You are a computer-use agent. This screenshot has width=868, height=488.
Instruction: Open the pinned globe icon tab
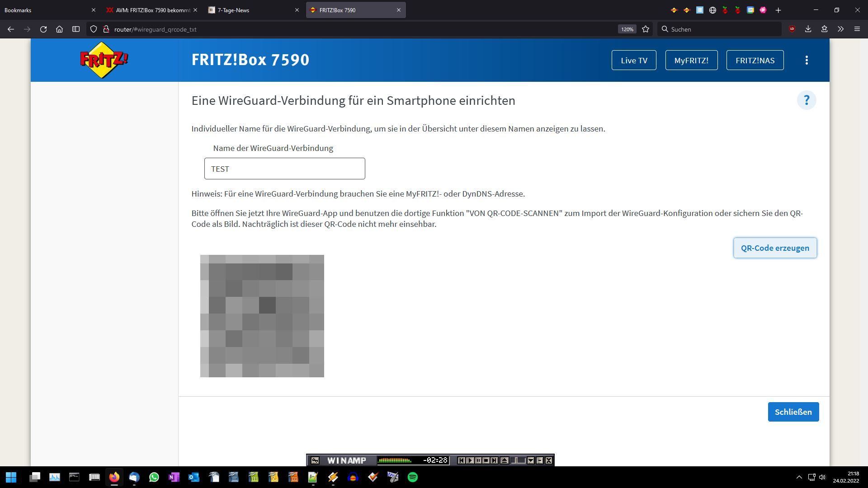click(x=712, y=10)
